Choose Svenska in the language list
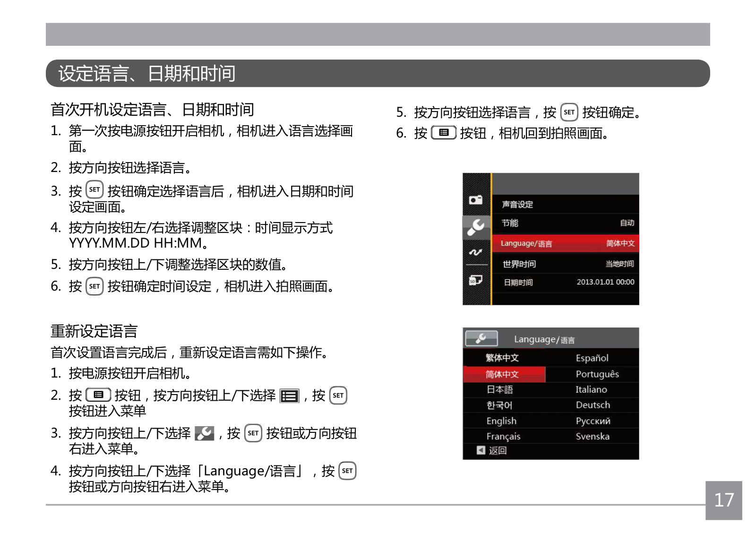Image resolution: width=756 pixels, height=550 pixels. [593, 437]
